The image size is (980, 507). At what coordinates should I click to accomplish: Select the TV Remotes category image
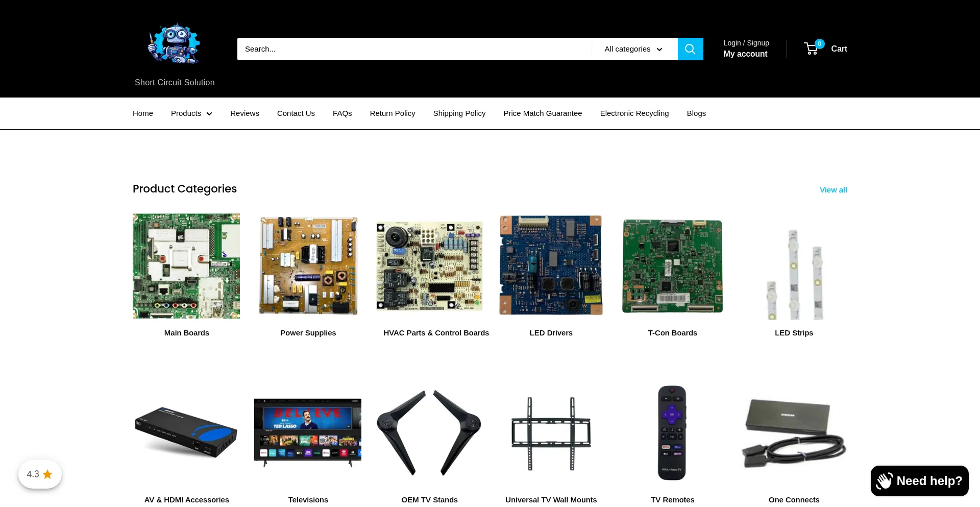click(x=672, y=433)
